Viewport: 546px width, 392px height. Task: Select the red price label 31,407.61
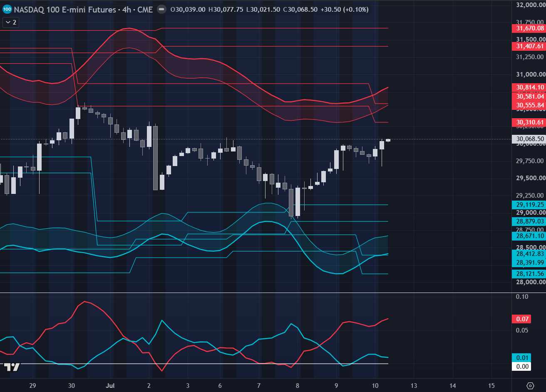tap(530, 46)
